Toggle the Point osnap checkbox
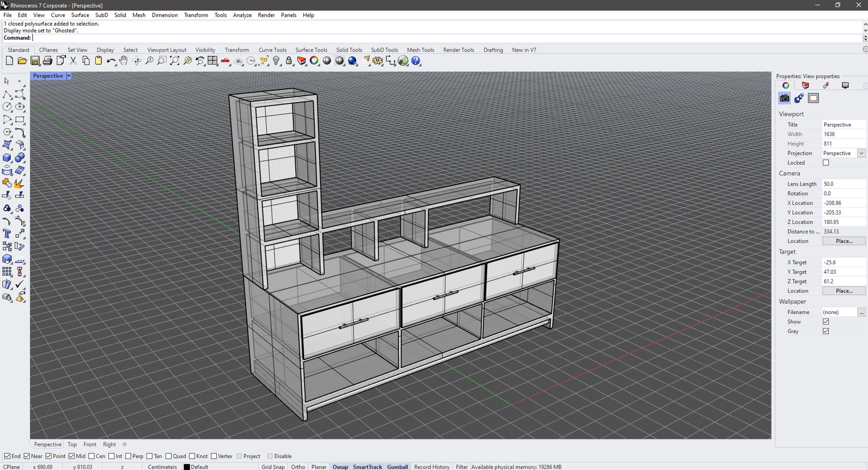Screen dimensions: 868x470 point(49,456)
